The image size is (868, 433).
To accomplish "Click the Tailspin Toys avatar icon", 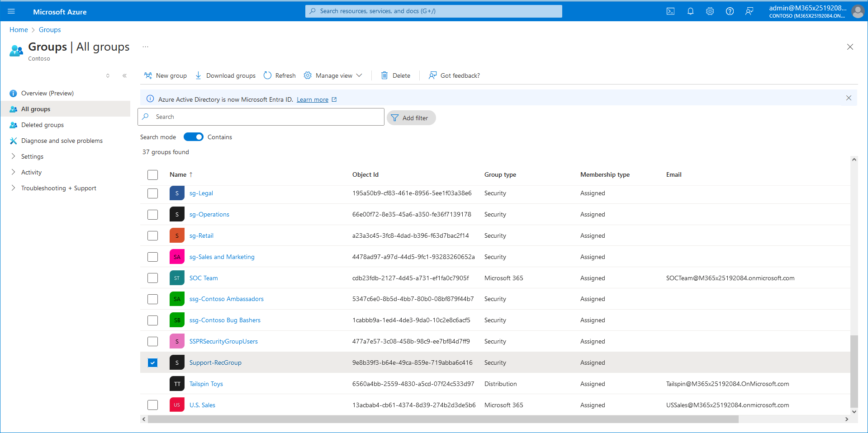I will (x=177, y=384).
